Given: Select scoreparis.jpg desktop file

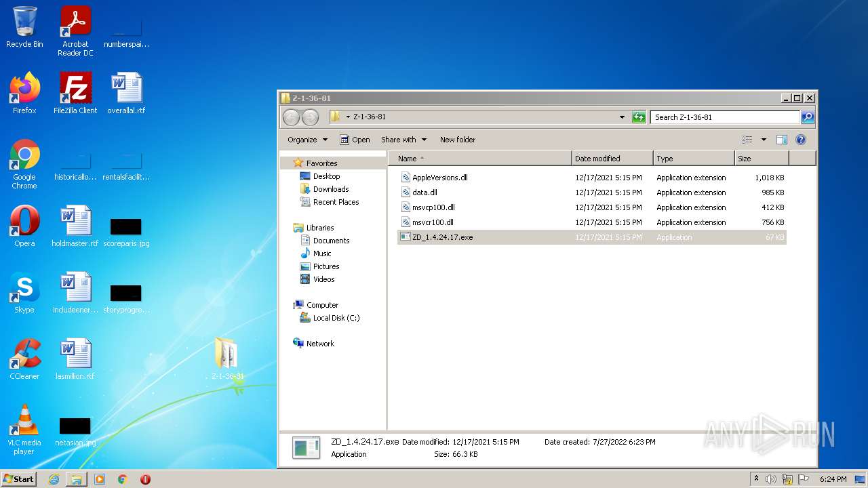Looking at the screenshot, I should [x=126, y=232].
